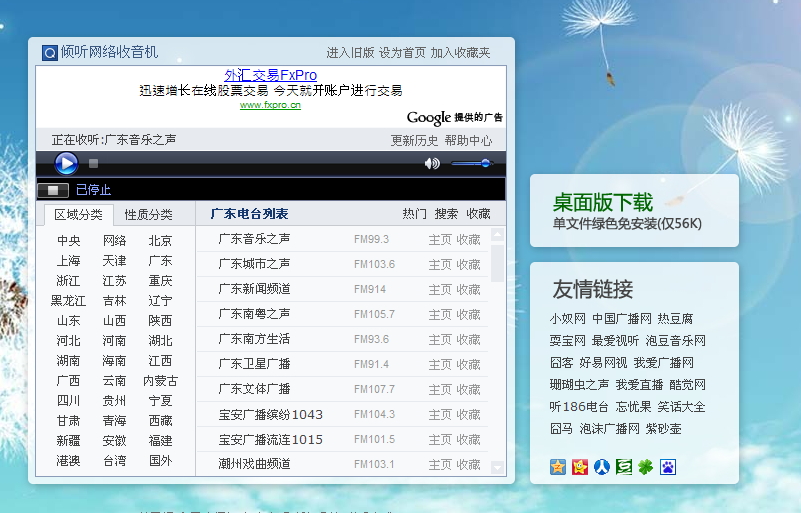The height and width of the screenshot is (513, 801).
Task: Switch to the 性质分类 tab
Action: coord(149,214)
